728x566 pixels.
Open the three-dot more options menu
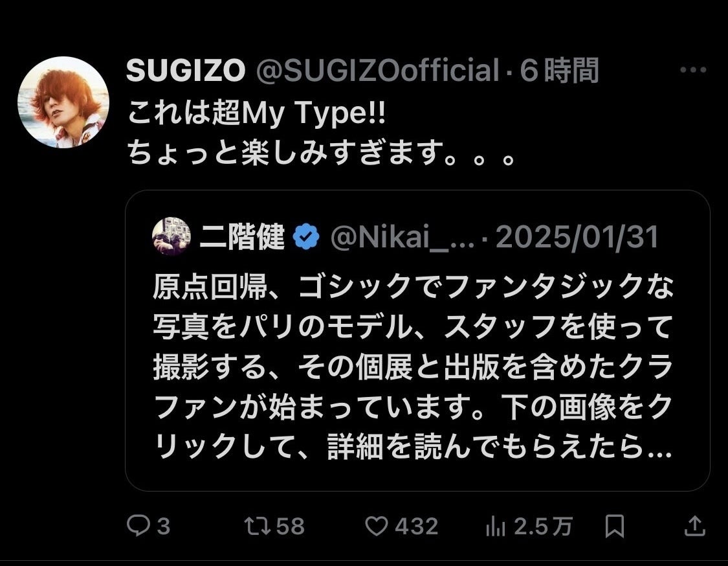tap(693, 71)
